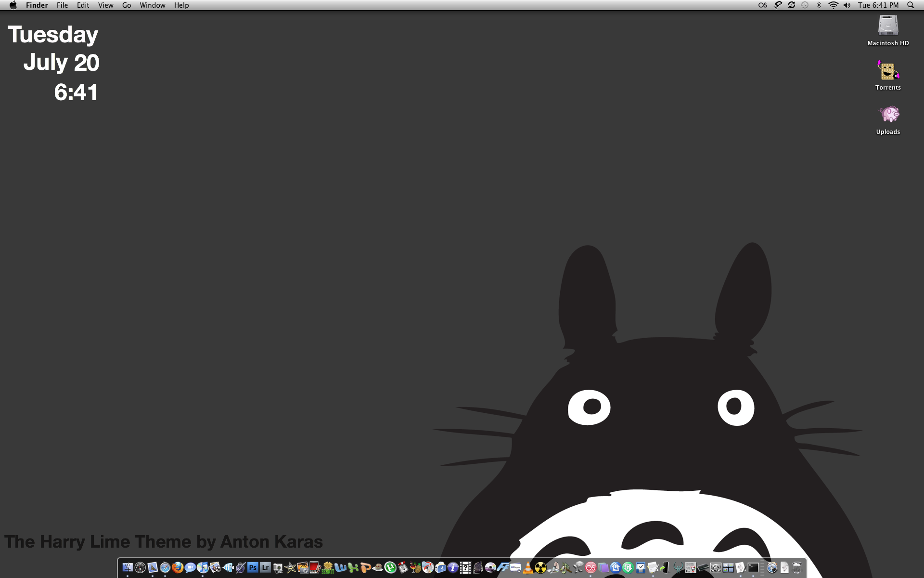This screenshot has width=924, height=578.
Task: Launch VLC media player cone icon
Action: pyautogui.click(x=528, y=567)
